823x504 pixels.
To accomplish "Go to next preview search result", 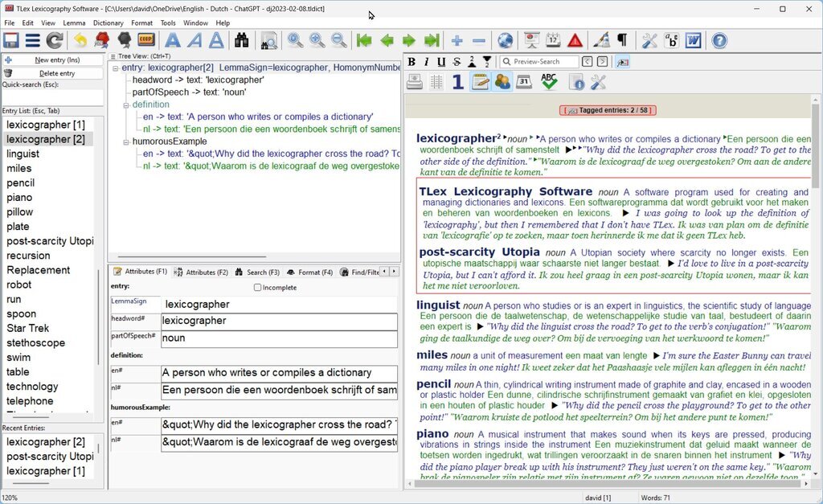I will pos(603,62).
